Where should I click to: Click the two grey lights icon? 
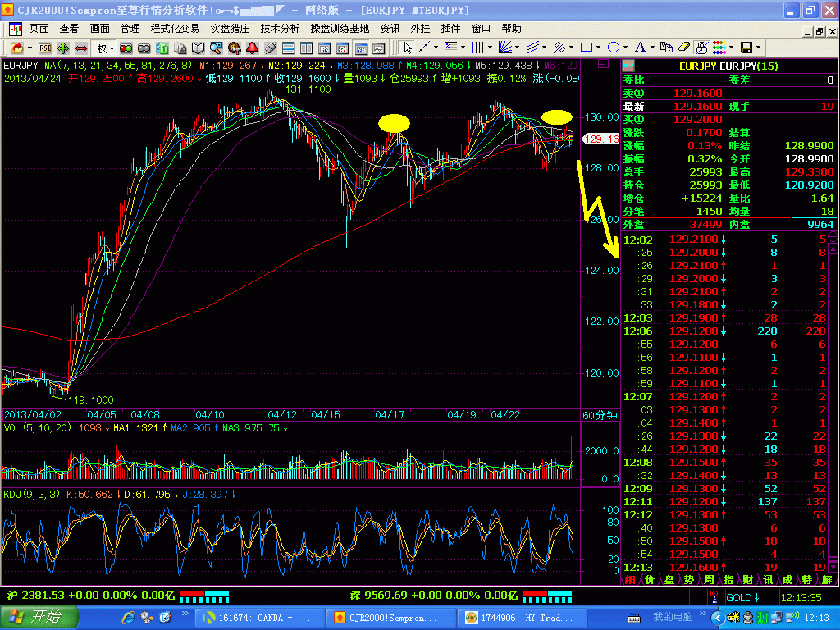[x=144, y=48]
